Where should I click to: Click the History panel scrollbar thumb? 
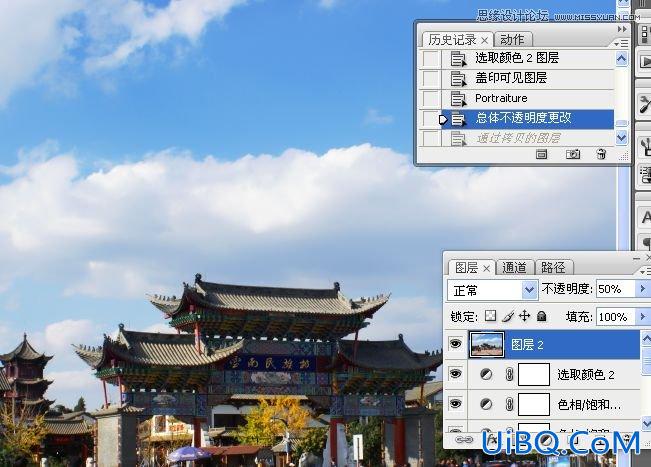click(621, 123)
